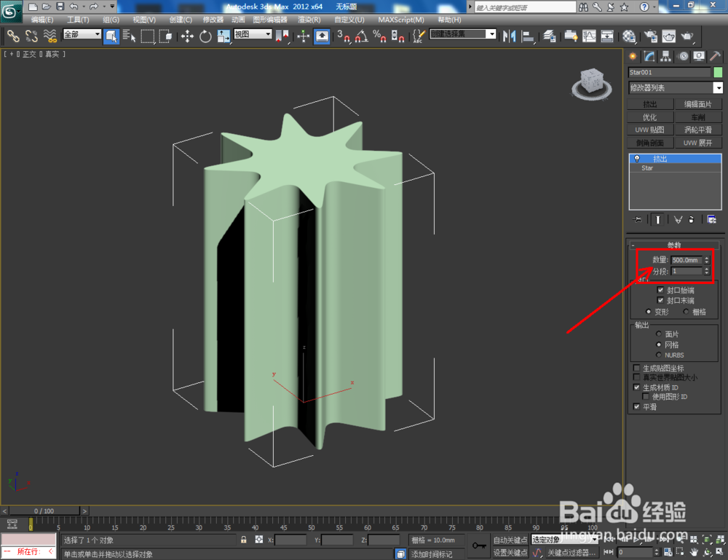Select the Select Object tool
The width and height of the screenshot is (728, 560).
point(111,36)
